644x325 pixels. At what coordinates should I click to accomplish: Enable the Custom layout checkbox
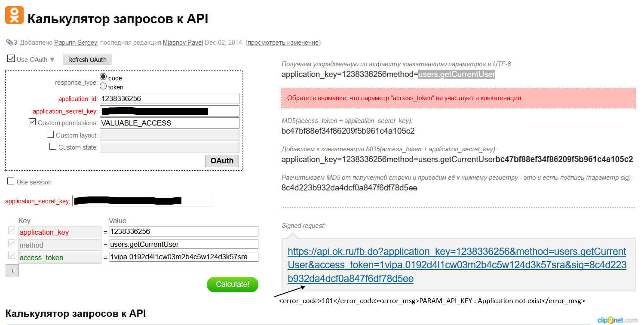point(50,134)
